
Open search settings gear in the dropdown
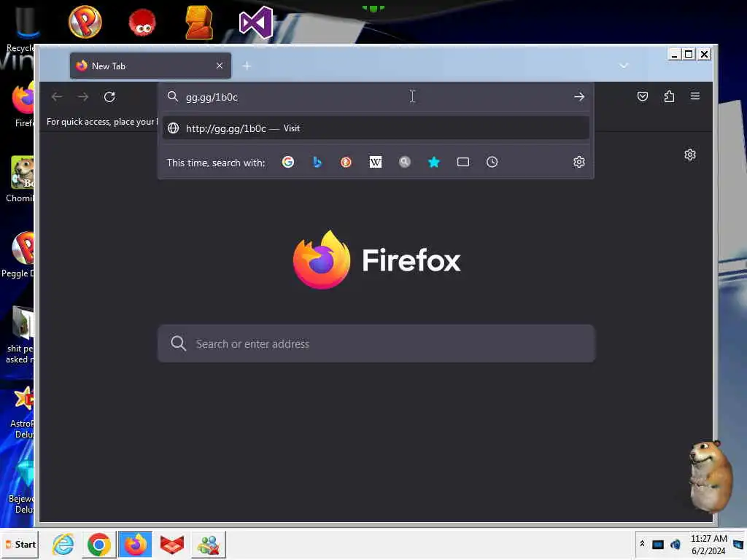pos(578,162)
